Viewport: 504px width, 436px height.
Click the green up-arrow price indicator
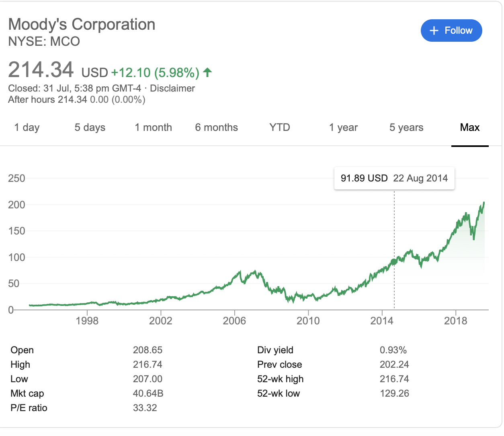tap(207, 72)
